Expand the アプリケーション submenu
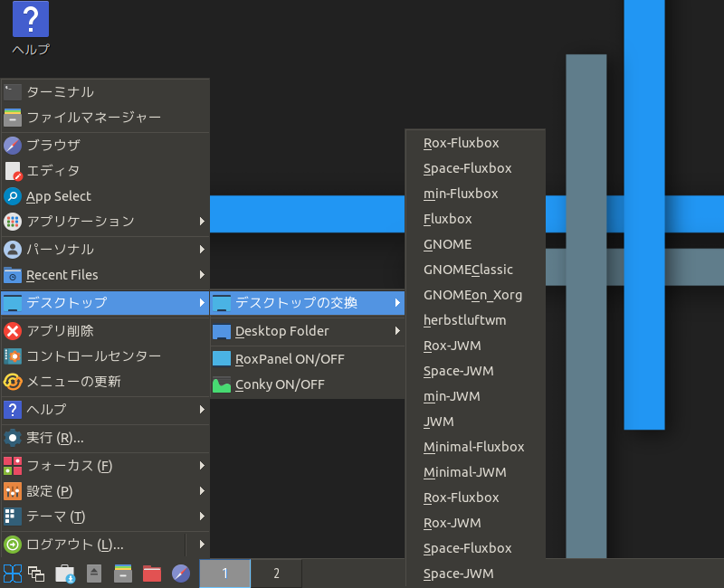Screen dimensions: 724x588 tap(105, 222)
